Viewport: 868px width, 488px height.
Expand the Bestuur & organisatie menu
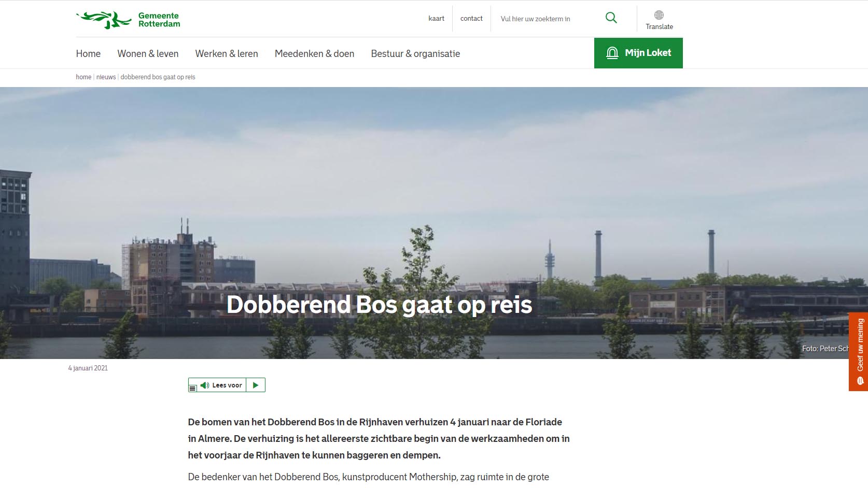[x=415, y=54]
